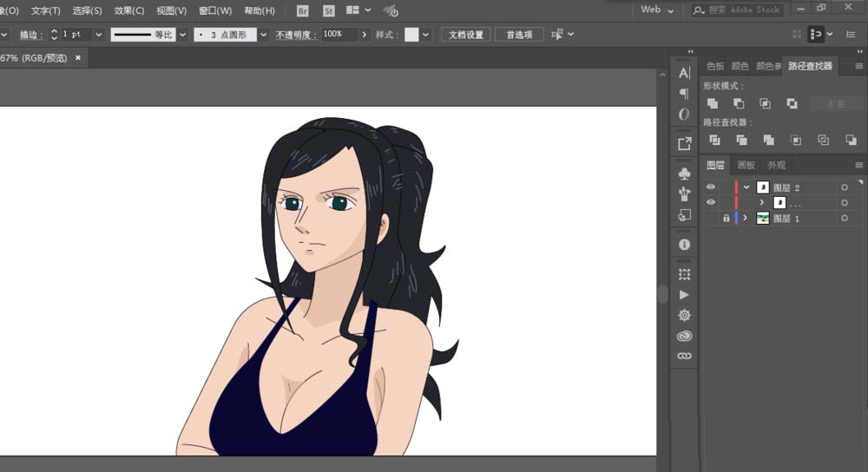This screenshot has height=472, width=868.
Task: Click the 文档设置 button
Action: [465, 35]
